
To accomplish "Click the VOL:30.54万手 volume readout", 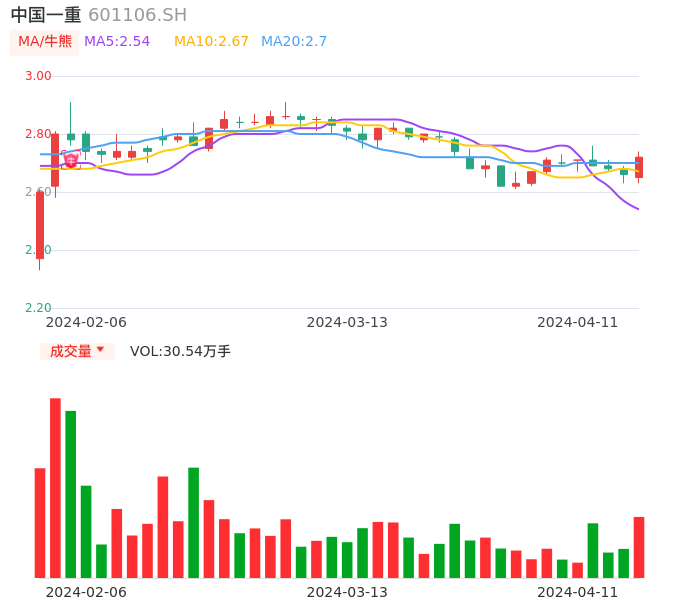I will [180, 351].
